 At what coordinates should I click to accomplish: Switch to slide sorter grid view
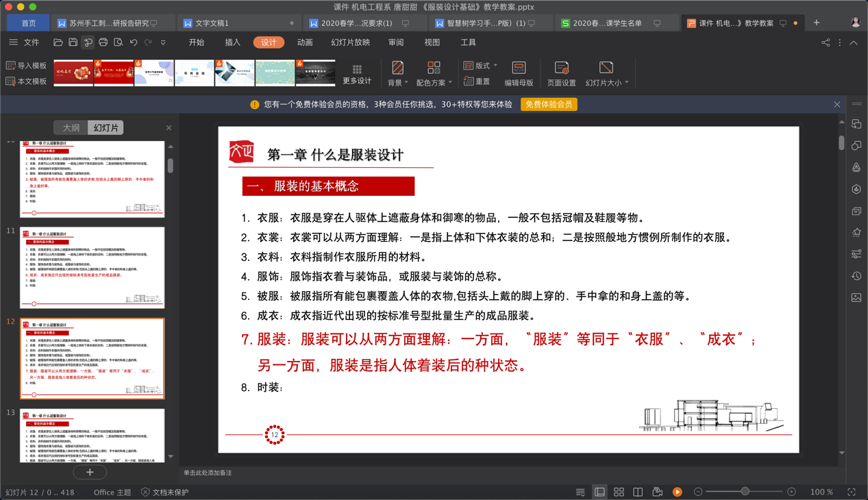click(x=619, y=492)
